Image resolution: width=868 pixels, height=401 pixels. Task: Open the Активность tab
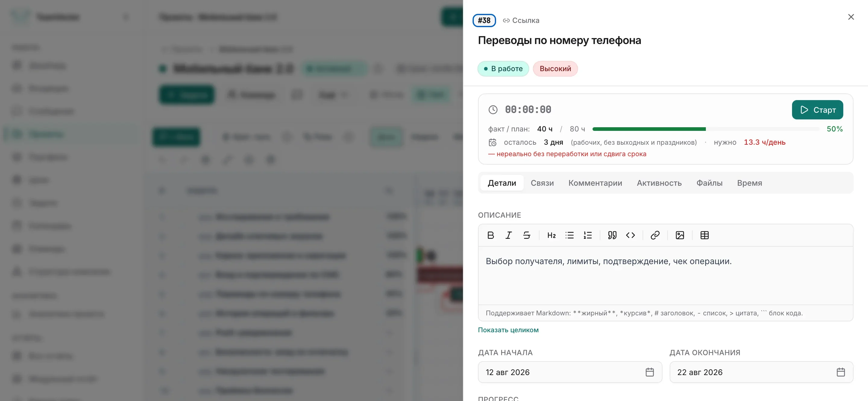click(x=659, y=183)
